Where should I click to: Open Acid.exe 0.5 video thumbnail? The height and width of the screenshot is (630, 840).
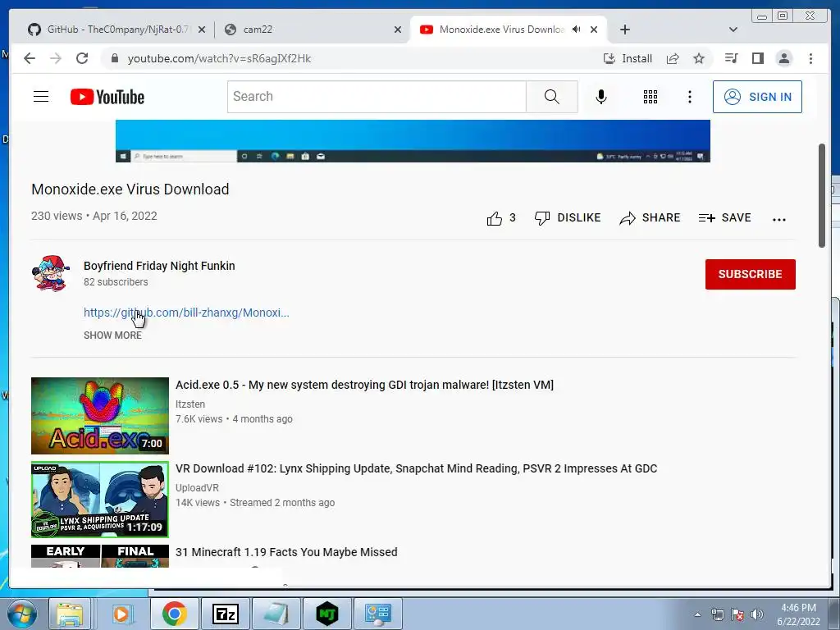pyautogui.click(x=99, y=416)
